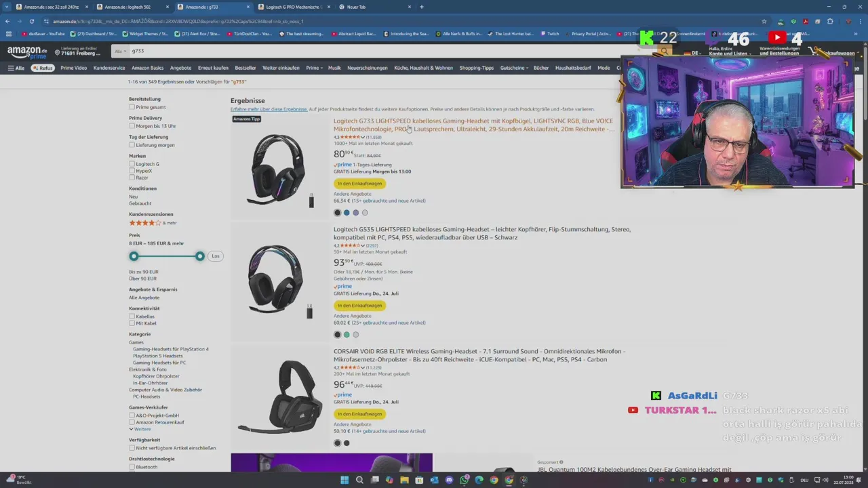Filter by brand Logitech G
This screenshot has height=488, width=868.
tap(132, 164)
